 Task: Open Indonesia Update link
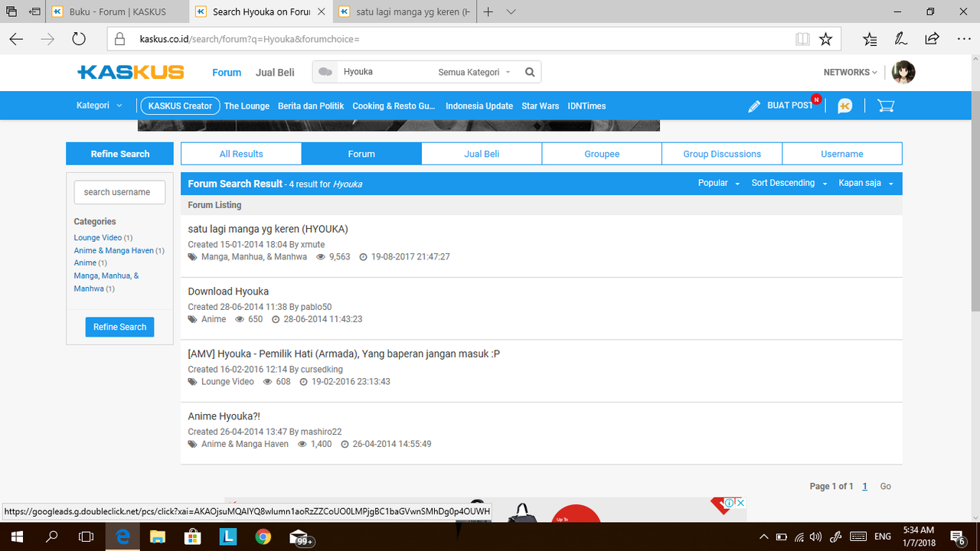point(479,106)
